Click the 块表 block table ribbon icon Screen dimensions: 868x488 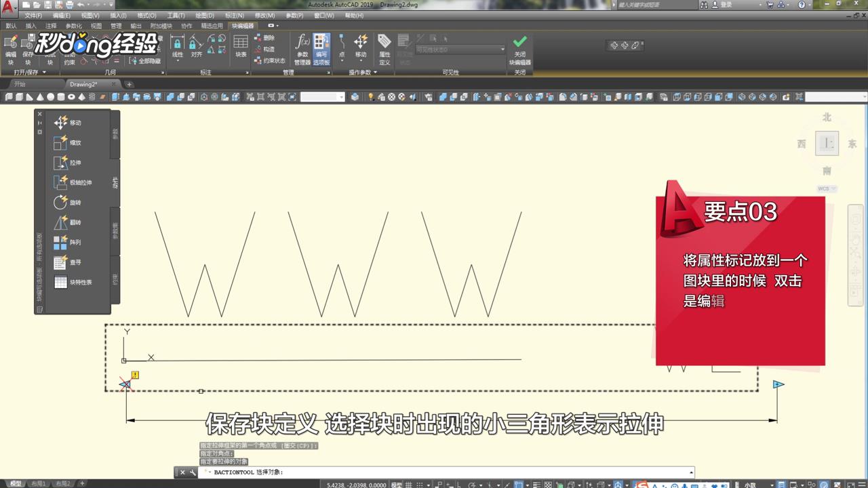tap(240, 47)
